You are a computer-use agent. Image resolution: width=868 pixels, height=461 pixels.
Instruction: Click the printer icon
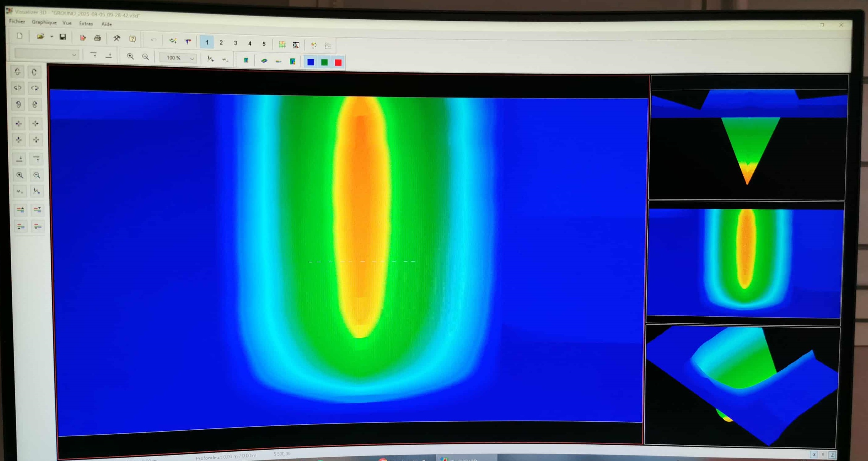(x=97, y=38)
